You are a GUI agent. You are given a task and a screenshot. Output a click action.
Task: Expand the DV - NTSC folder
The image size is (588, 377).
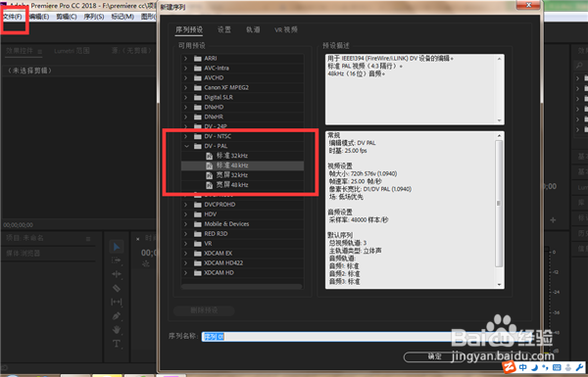pyautogui.click(x=185, y=136)
